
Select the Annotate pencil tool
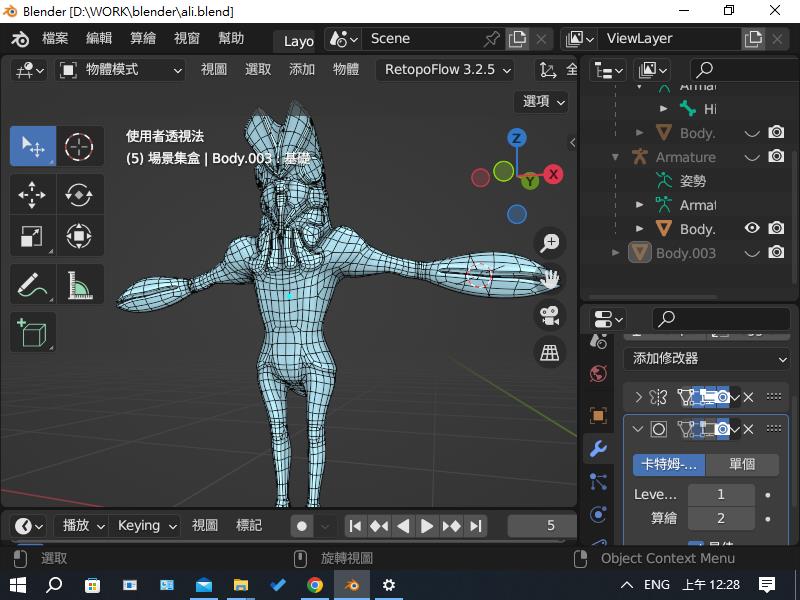tap(32, 285)
